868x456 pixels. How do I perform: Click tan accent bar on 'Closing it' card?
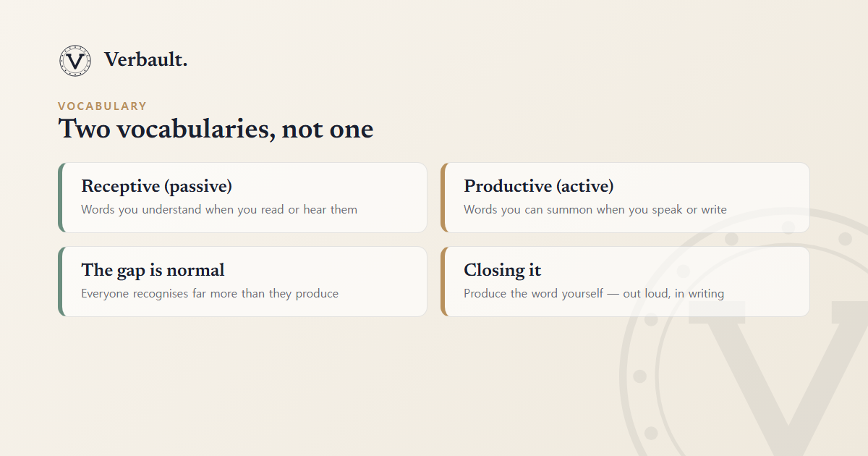click(x=443, y=282)
